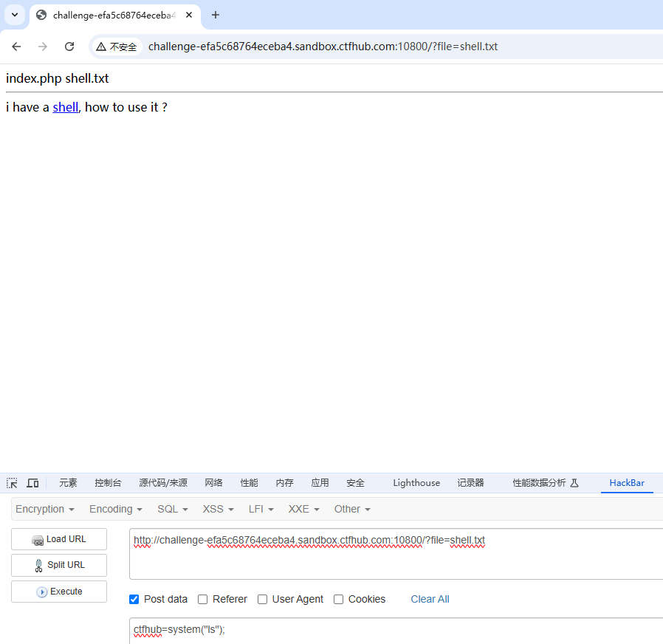663x644 pixels.
Task: Switch to the HackBar tab
Action: click(x=626, y=483)
